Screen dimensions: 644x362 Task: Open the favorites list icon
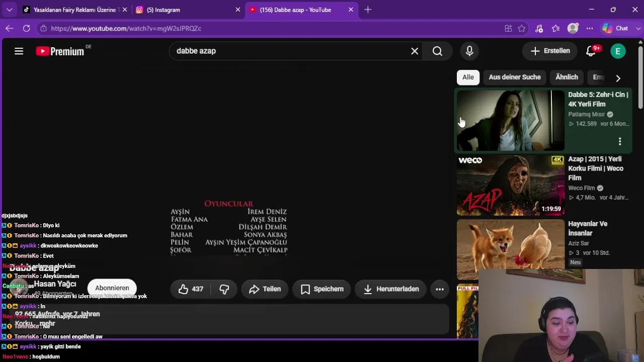[x=555, y=28]
